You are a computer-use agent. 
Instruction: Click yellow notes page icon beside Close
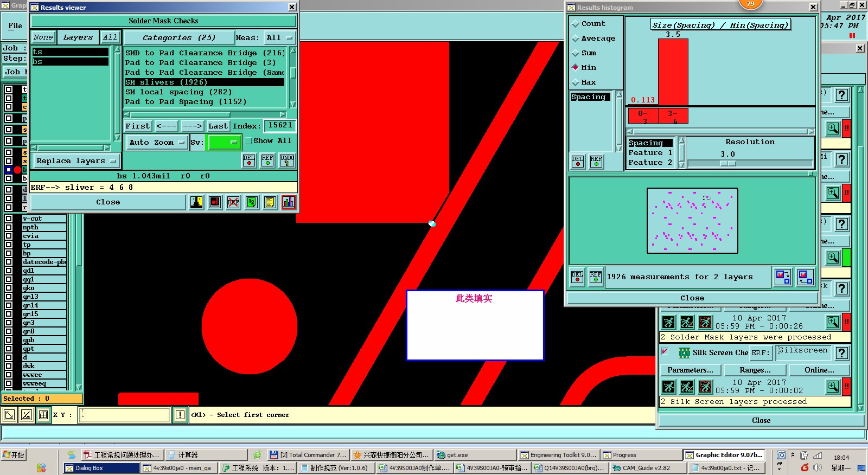[x=270, y=202]
